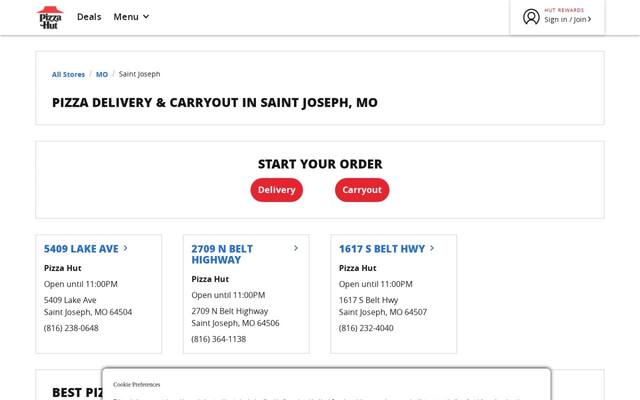640x400 pixels.
Task: Select phone number (816) 364-1138
Action: click(x=218, y=339)
